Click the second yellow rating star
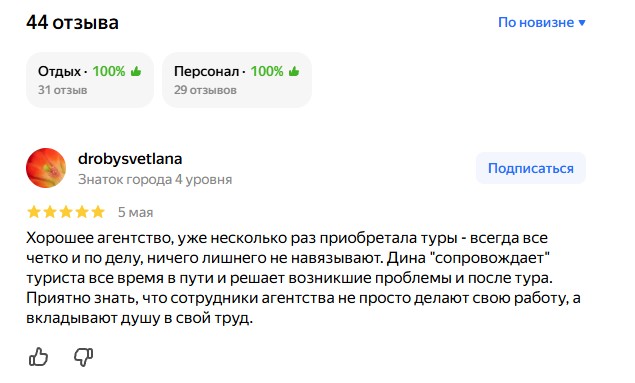The height and width of the screenshot is (383, 635). (50, 212)
